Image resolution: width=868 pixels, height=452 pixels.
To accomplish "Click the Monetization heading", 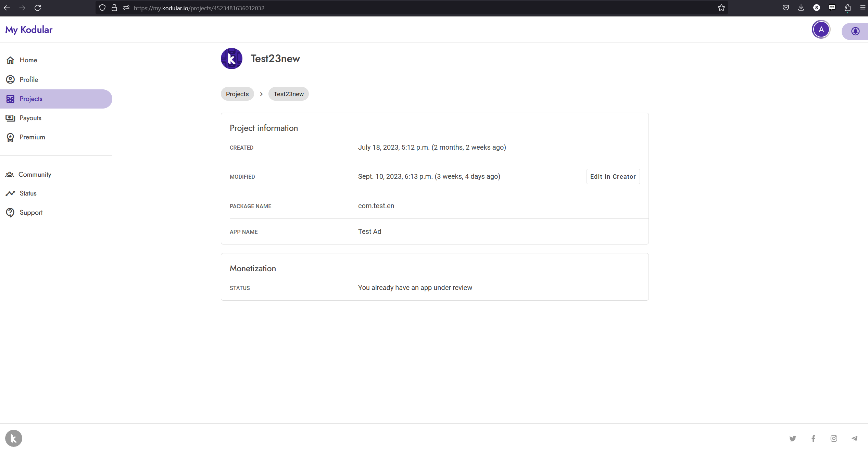I will (x=253, y=268).
